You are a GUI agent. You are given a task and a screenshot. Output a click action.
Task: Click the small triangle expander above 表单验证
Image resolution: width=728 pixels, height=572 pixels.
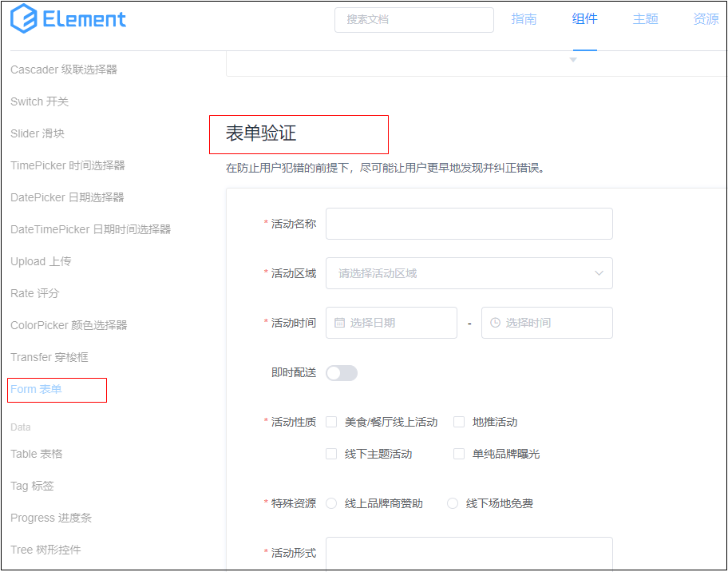tap(572, 60)
